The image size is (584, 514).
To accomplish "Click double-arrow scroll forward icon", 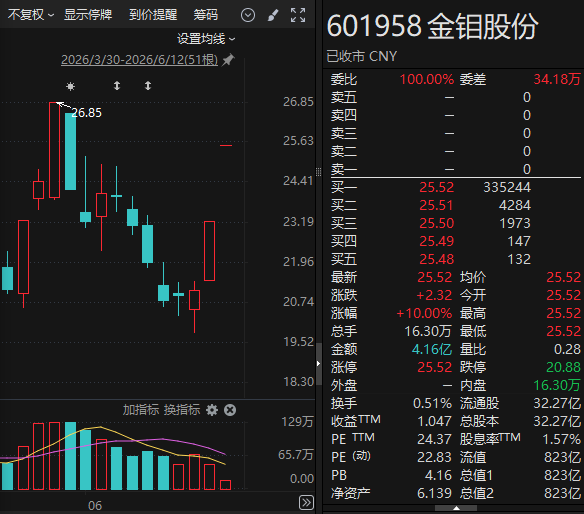I will (x=306, y=502).
